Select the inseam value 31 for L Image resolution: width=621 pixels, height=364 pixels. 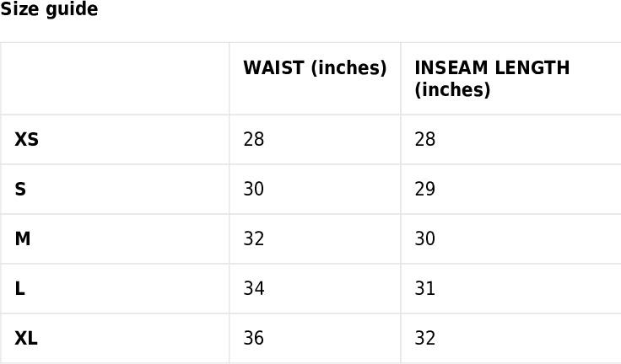click(425, 289)
